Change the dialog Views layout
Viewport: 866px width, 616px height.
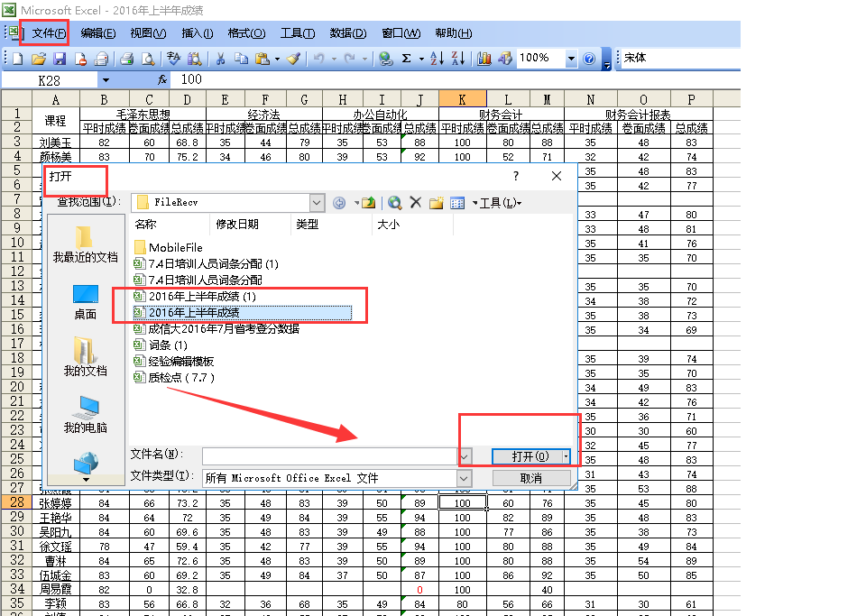tap(457, 203)
